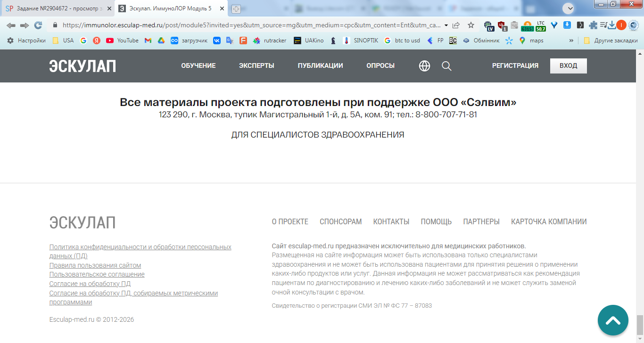644x343 pixels.
Task: Show hidden bookmarks with double chevron
Action: (x=571, y=41)
